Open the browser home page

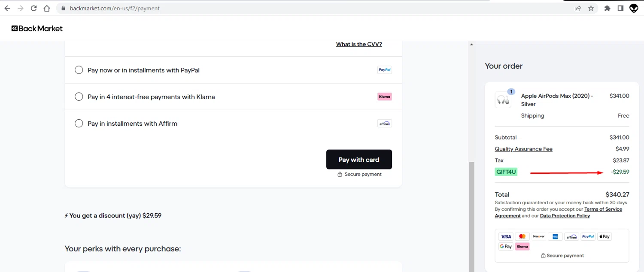point(47,8)
